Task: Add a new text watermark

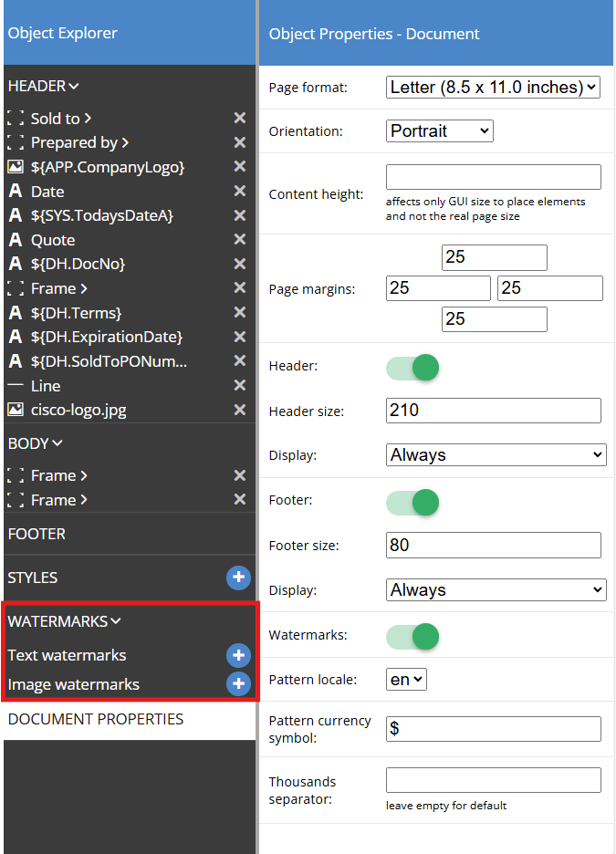Action: pyautogui.click(x=238, y=655)
